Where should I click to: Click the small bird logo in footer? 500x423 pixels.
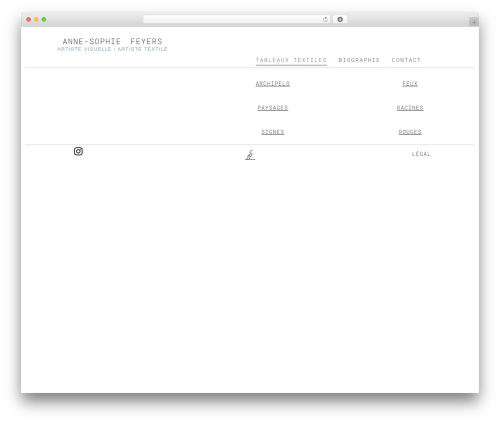[x=250, y=155]
